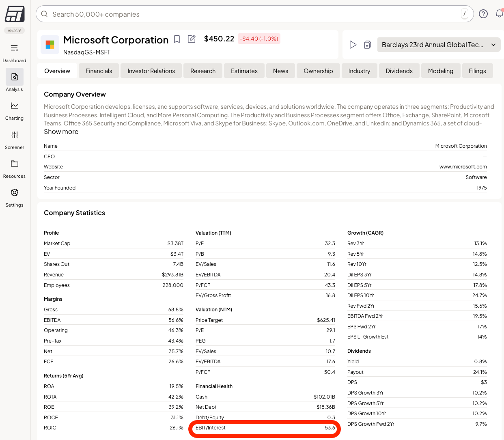Click the Year Founded value 1975
This screenshot has height=440, width=504.
482,188
